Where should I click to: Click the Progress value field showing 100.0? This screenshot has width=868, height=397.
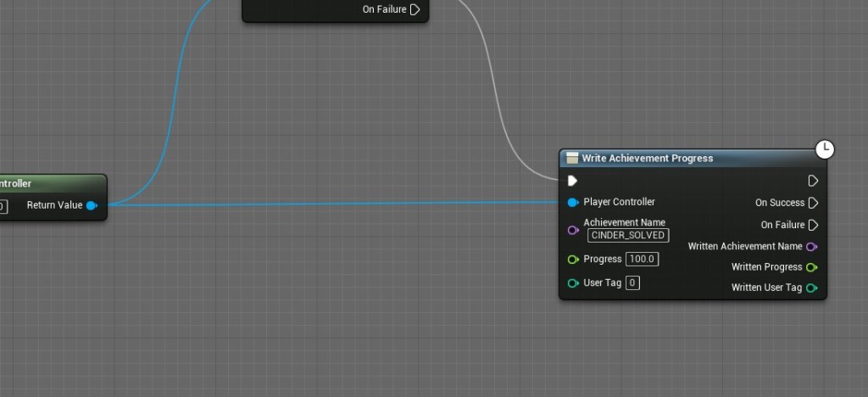pyautogui.click(x=642, y=260)
